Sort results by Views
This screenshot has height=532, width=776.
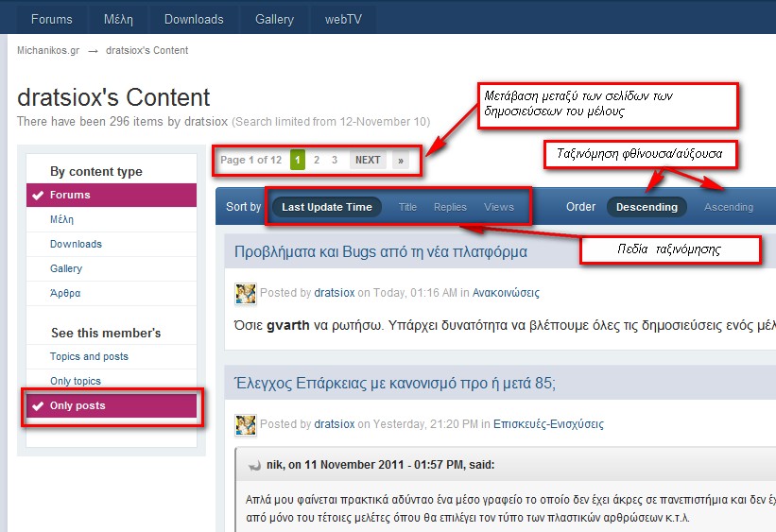pyautogui.click(x=499, y=207)
